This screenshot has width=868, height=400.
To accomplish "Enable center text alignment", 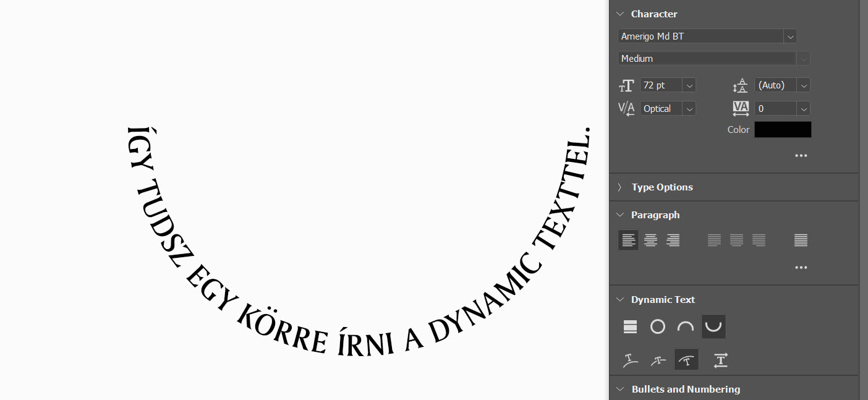I will (x=650, y=240).
